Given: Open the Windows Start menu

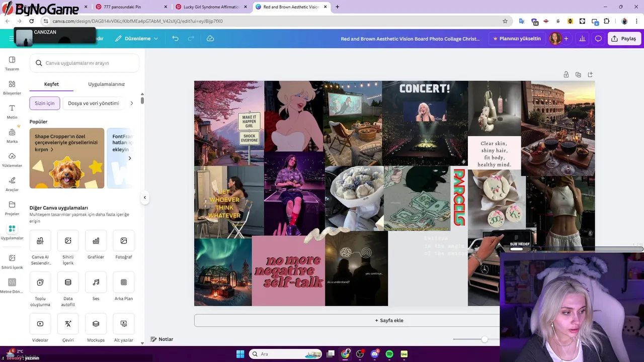Looking at the screenshot, I should pyautogui.click(x=240, y=354).
